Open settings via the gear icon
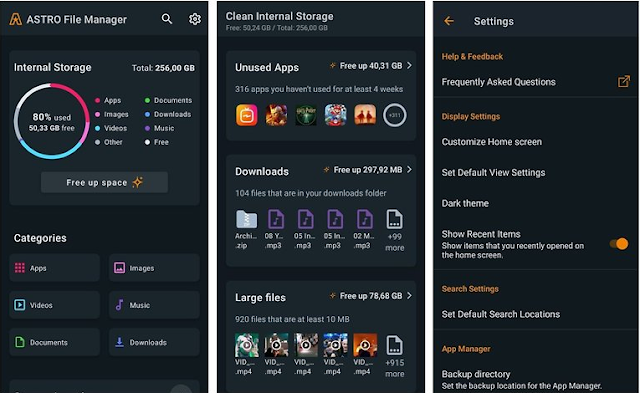This screenshot has height=393, width=640. click(195, 19)
